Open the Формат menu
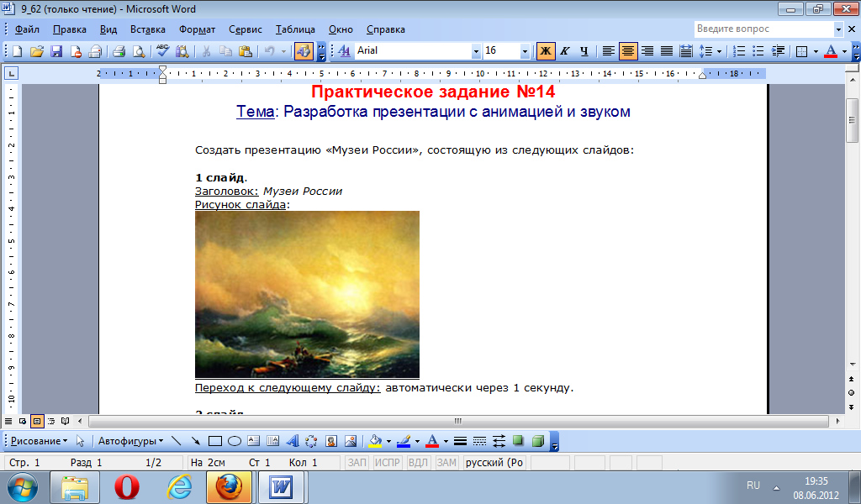This screenshot has width=861, height=504. point(197,29)
